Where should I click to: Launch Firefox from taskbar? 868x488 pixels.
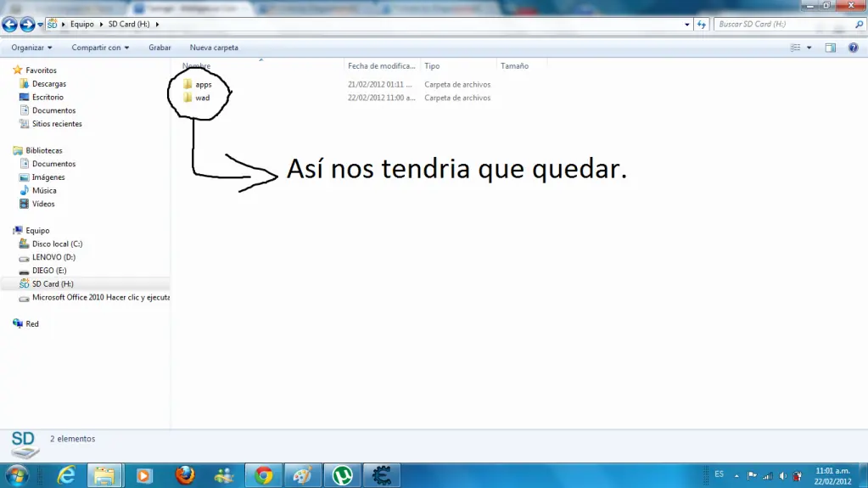pos(185,475)
